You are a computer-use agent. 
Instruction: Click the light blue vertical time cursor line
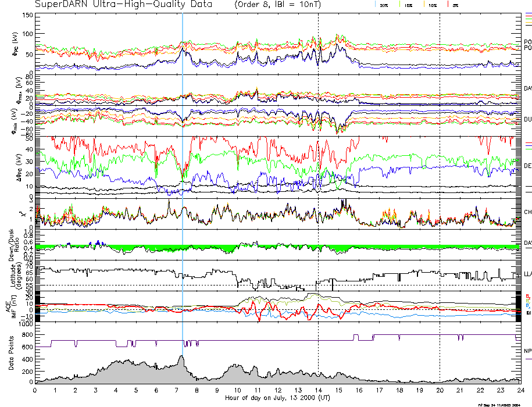[x=183, y=174]
